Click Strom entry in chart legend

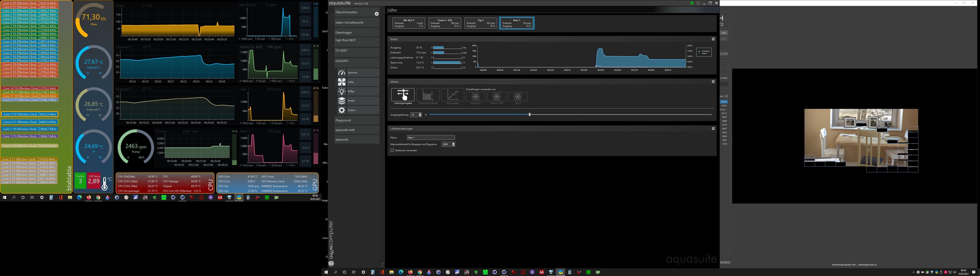703,53
